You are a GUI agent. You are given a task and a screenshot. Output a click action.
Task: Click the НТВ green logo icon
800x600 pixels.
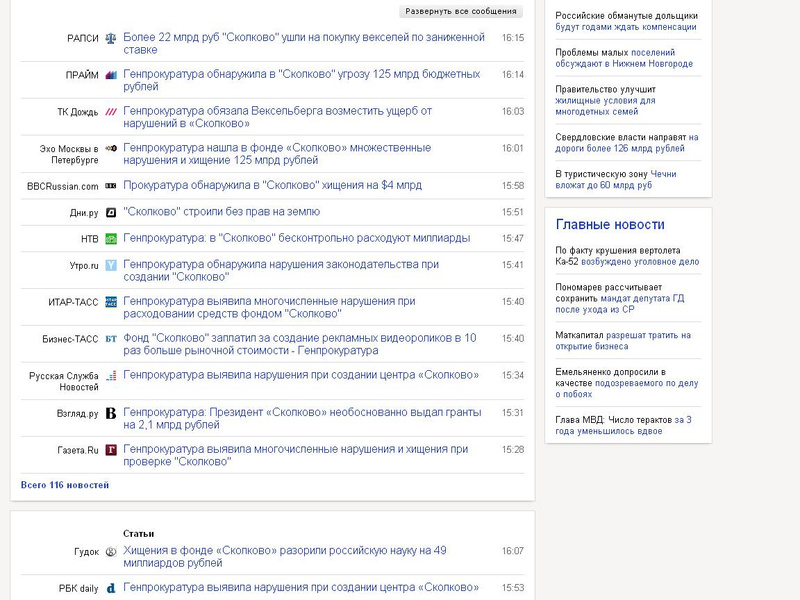(x=111, y=239)
